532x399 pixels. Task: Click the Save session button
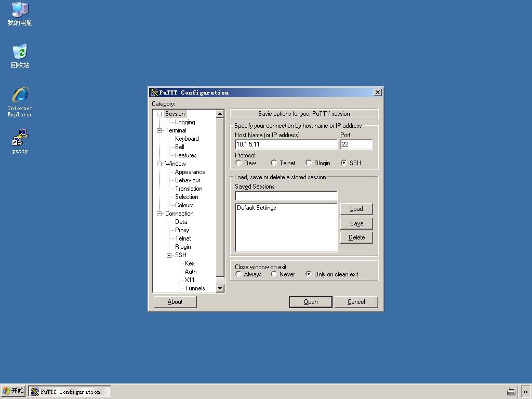point(356,223)
